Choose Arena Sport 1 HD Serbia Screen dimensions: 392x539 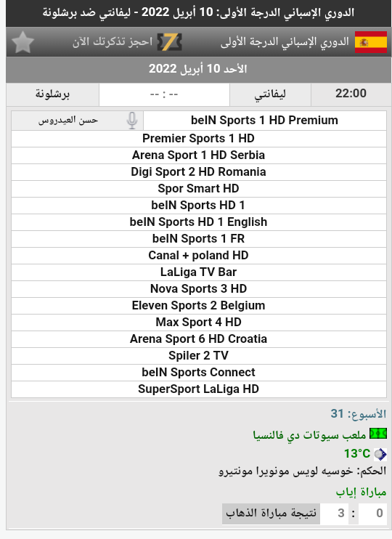tap(199, 155)
